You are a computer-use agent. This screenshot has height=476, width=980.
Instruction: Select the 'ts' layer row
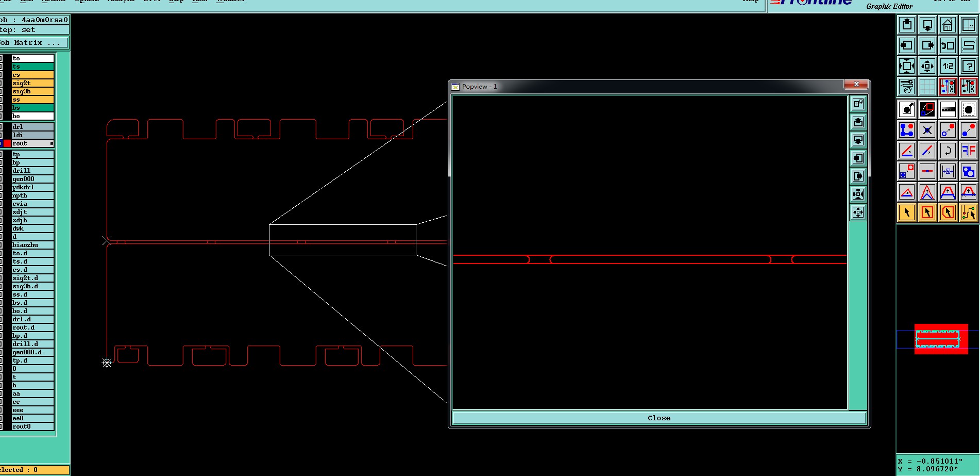[32, 67]
